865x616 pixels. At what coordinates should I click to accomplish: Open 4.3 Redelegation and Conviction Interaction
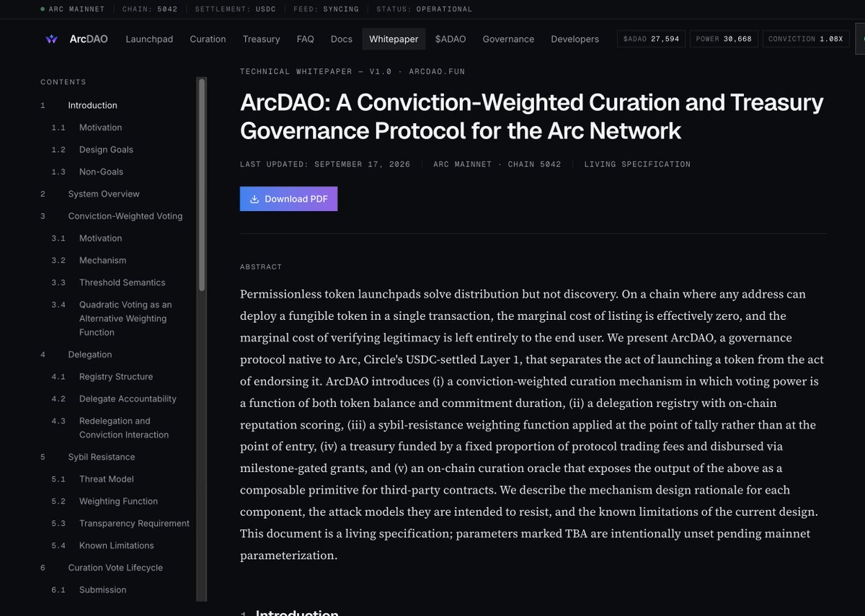click(124, 428)
